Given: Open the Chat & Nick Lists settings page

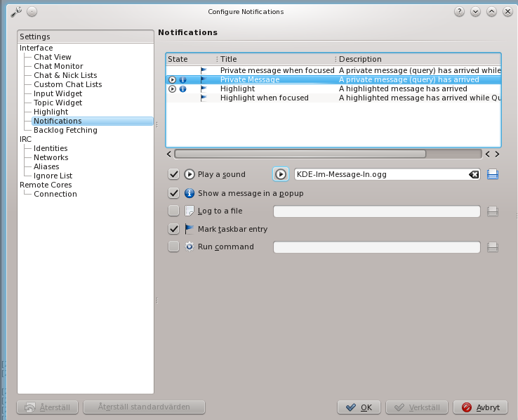Looking at the screenshot, I should [x=65, y=75].
